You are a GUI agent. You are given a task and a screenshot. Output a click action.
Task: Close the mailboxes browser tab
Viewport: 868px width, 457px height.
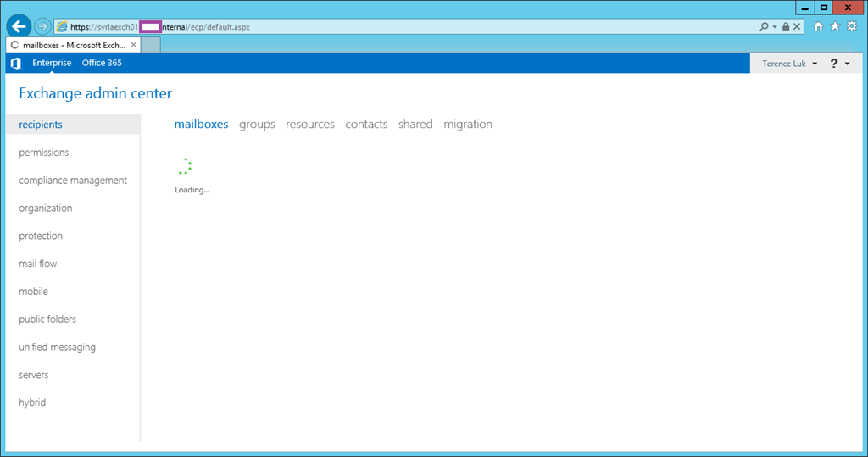[133, 45]
